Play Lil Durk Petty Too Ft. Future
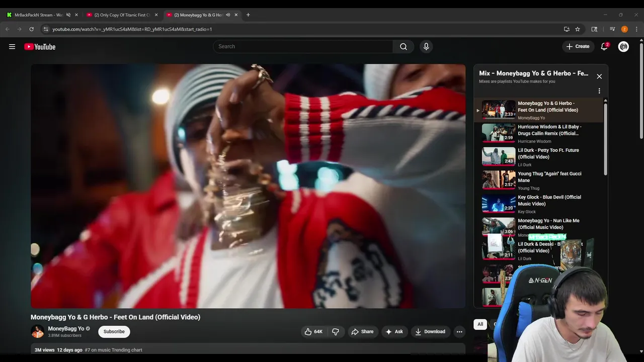Viewport: 644px width, 362px height. 538,157
